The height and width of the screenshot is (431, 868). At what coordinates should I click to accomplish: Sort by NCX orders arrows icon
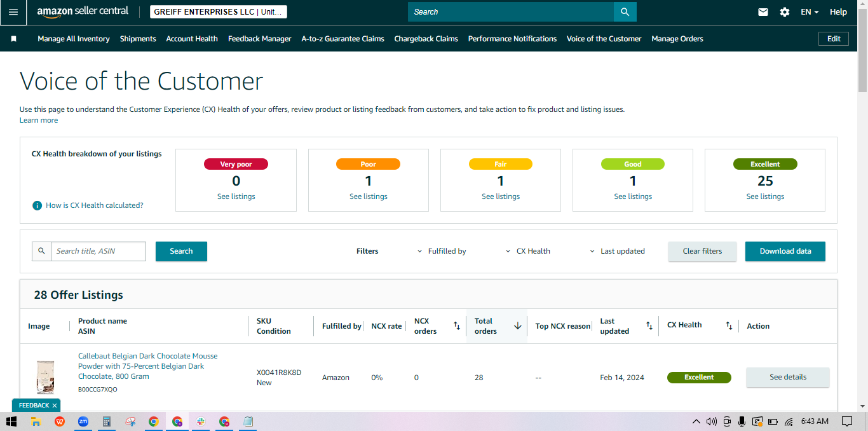click(456, 326)
